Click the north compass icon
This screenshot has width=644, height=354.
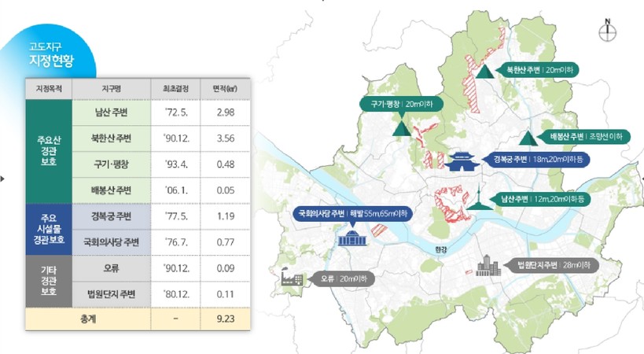coord(607,31)
